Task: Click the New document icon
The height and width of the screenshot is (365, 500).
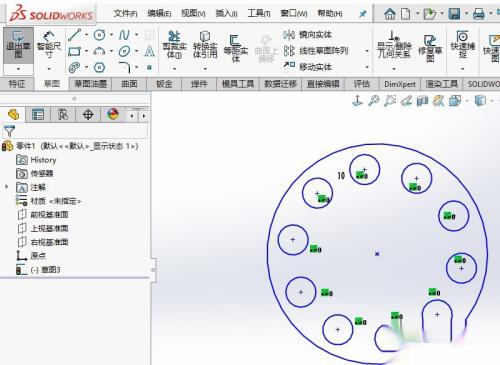Action: point(406,14)
